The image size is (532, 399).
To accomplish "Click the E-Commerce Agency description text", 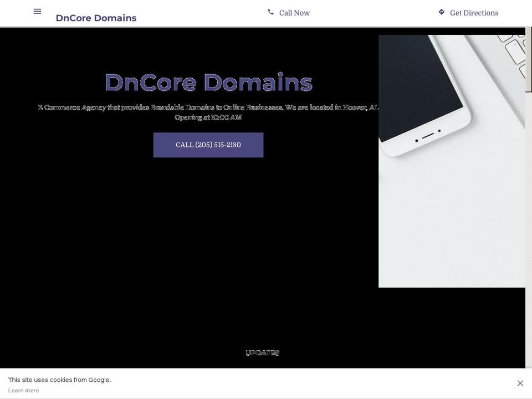I will pyautogui.click(x=208, y=108).
